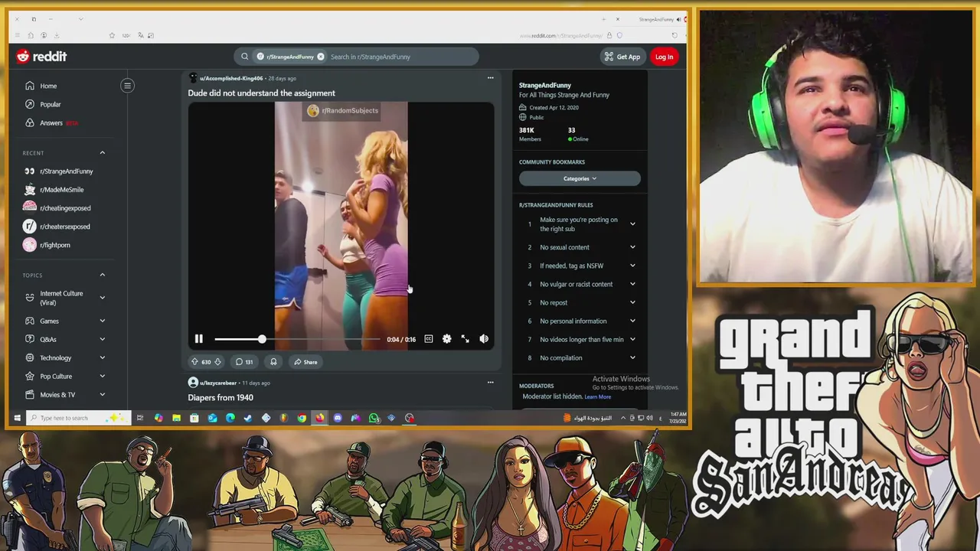Open the Categories bookmarks dropdown
This screenshot has width=980, height=551.
pos(580,178)
